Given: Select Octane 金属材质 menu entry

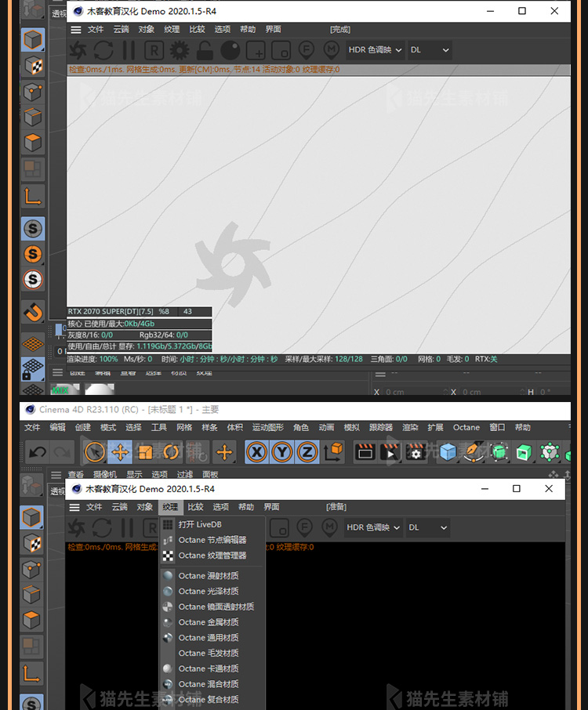Looking at the screenshot, I should click(208, 622).
